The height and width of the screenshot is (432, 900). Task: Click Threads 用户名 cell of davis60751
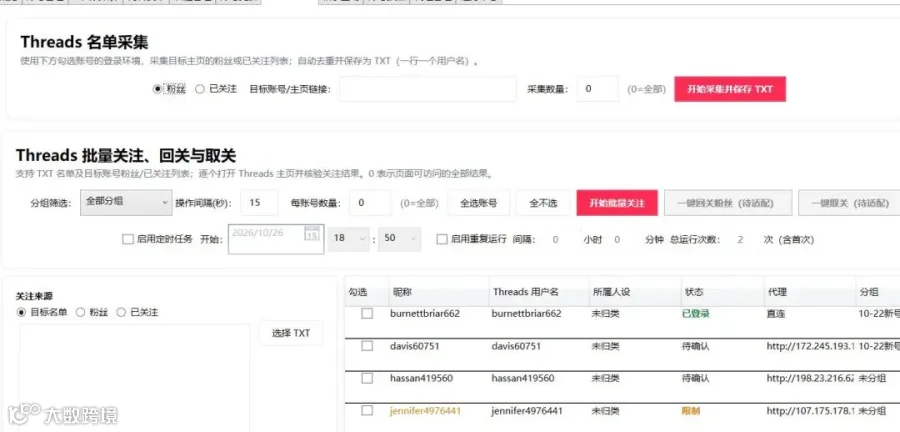516,346
